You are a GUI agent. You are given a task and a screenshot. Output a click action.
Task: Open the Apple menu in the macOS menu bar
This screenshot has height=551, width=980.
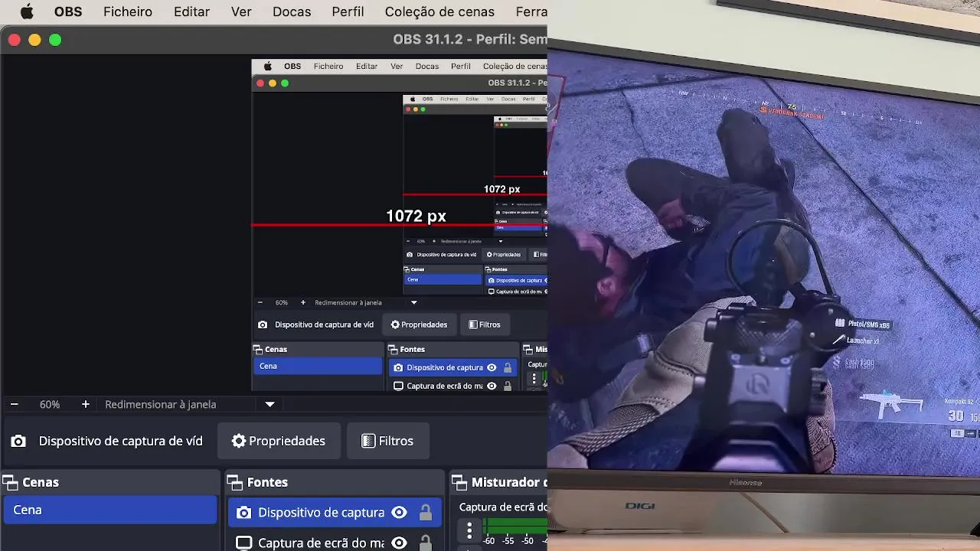(x=27, y=11)
